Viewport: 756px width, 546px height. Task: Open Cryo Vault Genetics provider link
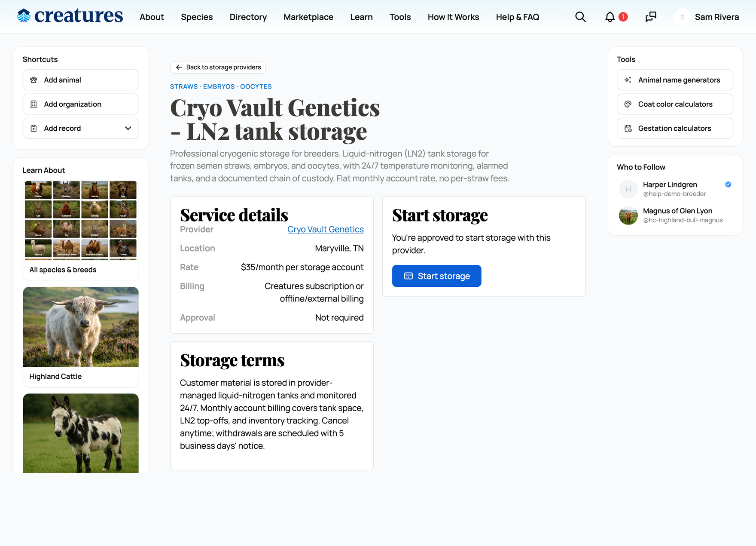pos(325,229)
